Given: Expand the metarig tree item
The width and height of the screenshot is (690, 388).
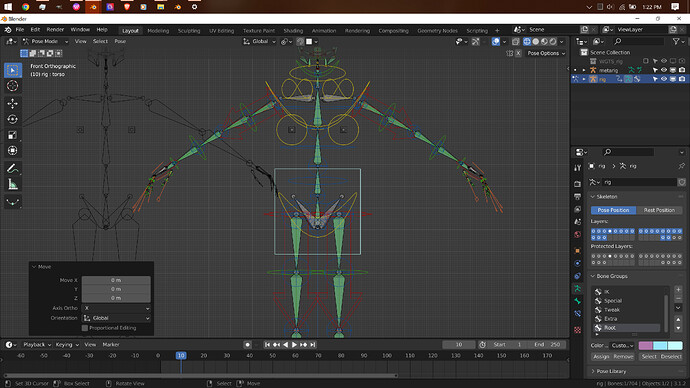Looking at the screenshot, I should (x=584, y=70).
